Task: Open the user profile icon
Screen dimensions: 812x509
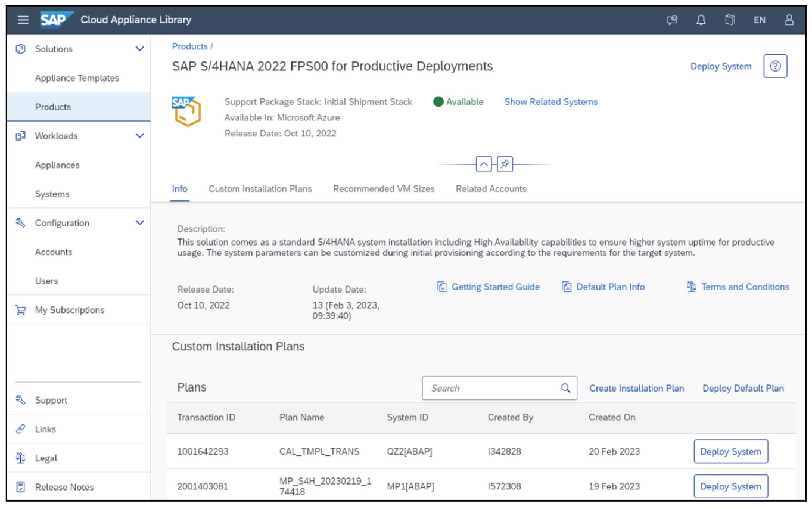Action: 788,20
